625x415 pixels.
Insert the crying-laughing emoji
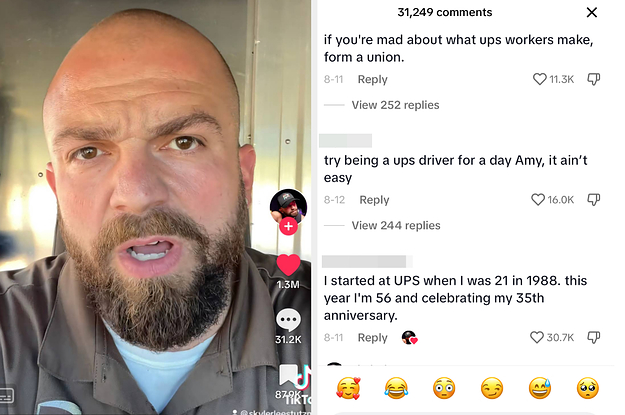click(396, 388)
